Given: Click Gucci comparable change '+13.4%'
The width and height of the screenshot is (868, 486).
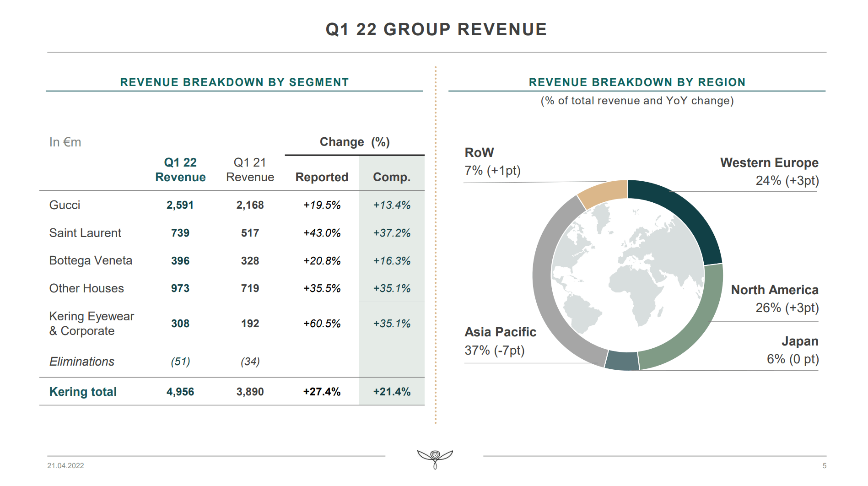Looking at the screenshot, I should click(392, 205).
